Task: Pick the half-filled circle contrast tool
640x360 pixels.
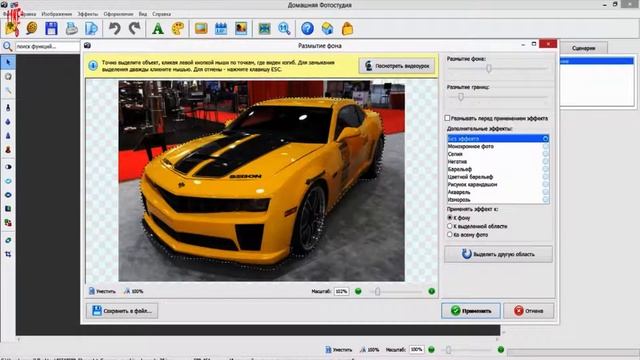Action: point(8,167)
